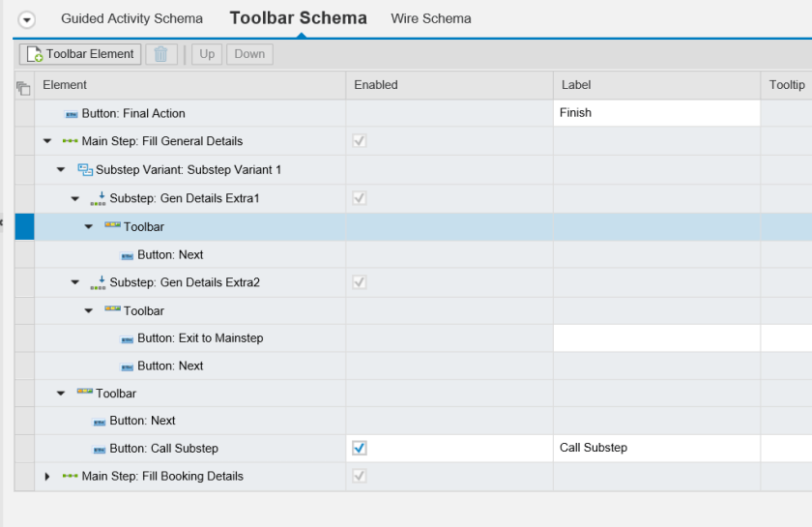812x527 pixels.
Task: Click the Gen Details Extra1 substep icon
Action: [x=98, y=199]
